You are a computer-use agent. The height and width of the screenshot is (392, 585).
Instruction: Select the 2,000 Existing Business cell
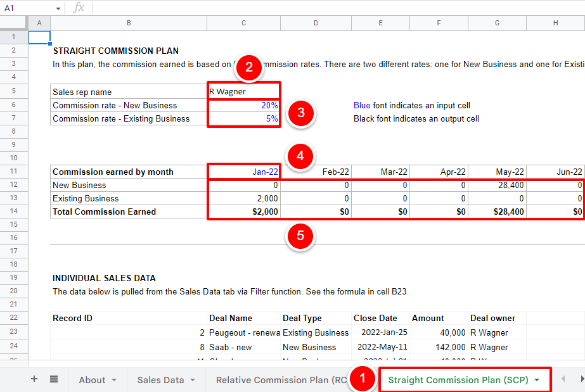(x=243, y=199)
